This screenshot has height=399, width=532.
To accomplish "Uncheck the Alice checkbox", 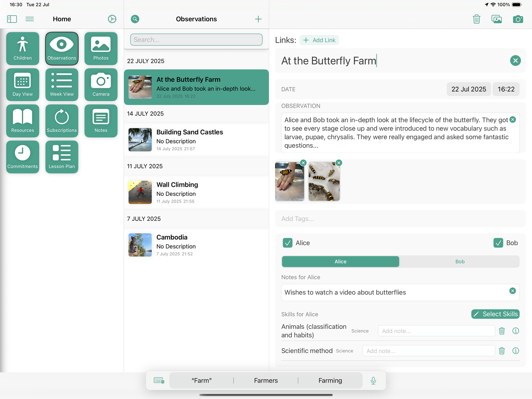I will click(x=287, y=243).
